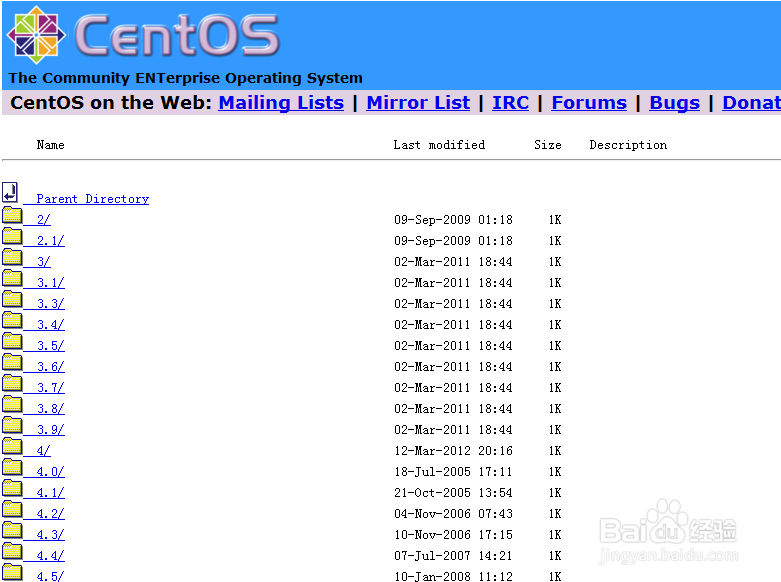The width and height of the screenshot is (781, 582).
Task: Open the 2/ directory link
Action: [43, 220]
